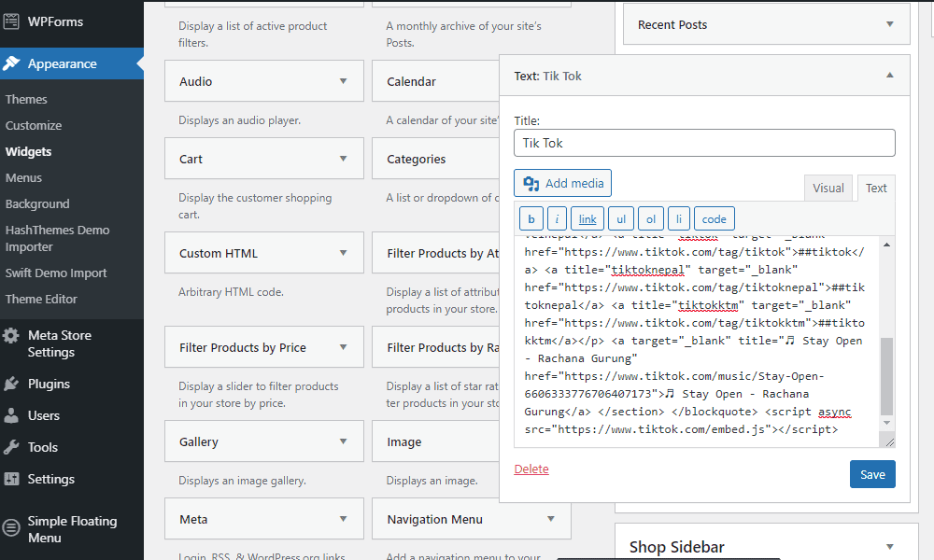
Task: Click the Plugins plug icon
Action: (x=10, y=384)
